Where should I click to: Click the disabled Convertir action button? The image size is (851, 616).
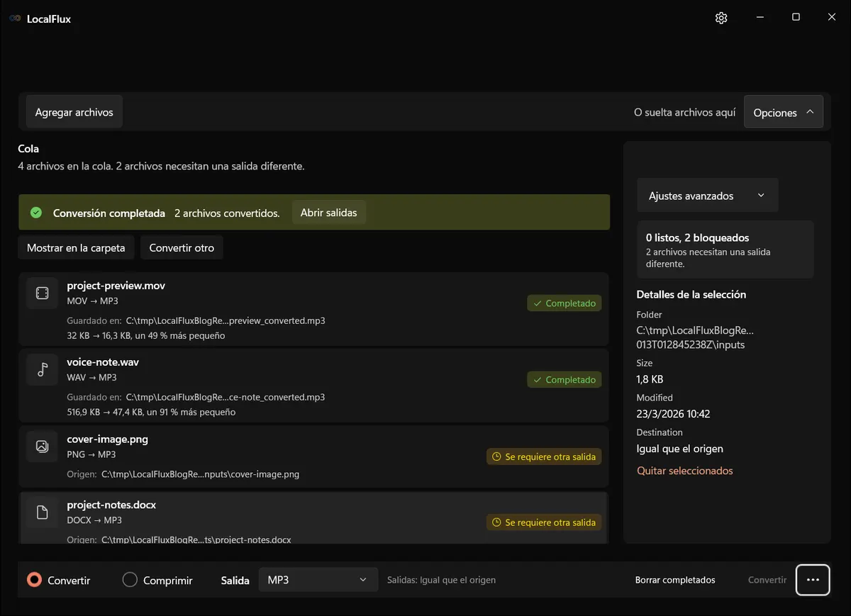pos(767,580)
